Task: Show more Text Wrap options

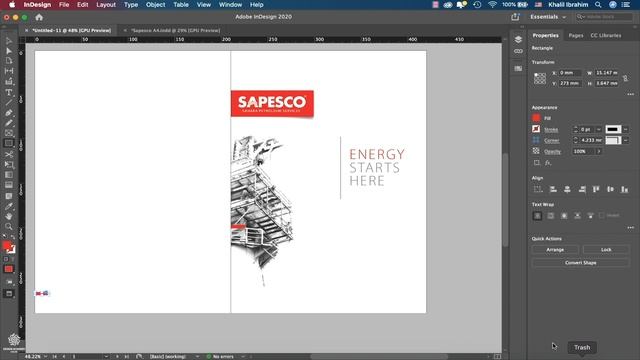Action: point(631,228)
